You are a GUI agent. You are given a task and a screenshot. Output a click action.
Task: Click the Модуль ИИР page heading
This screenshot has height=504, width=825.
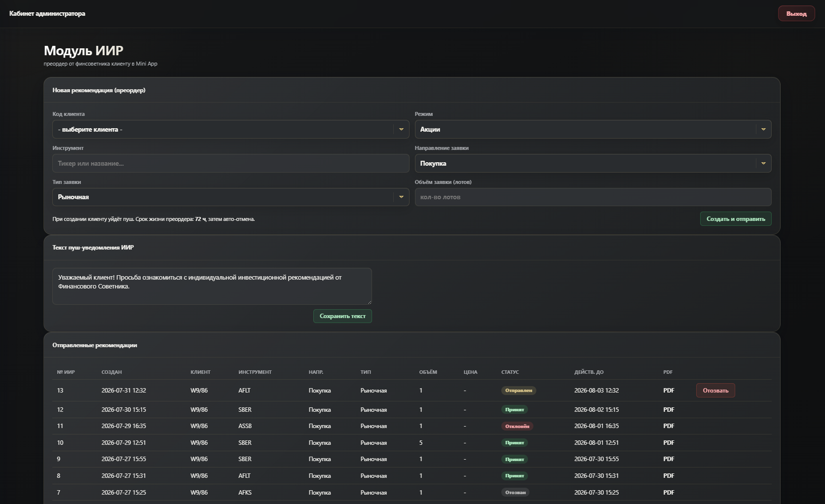click(83, 50)
